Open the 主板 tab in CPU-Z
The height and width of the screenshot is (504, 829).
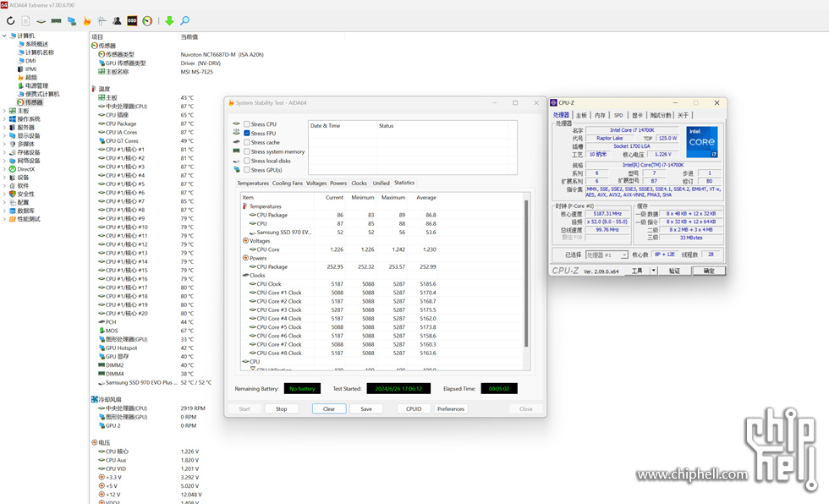coord(582,115)
